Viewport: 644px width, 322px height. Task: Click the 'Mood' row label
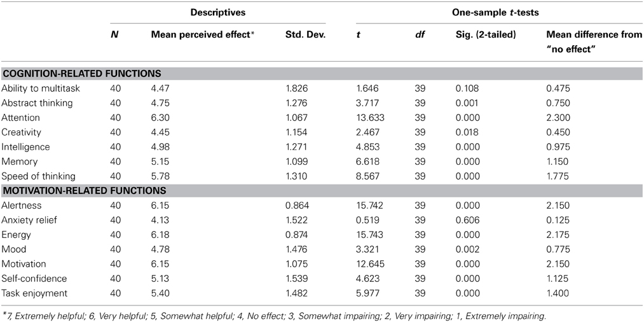point(13,249)
